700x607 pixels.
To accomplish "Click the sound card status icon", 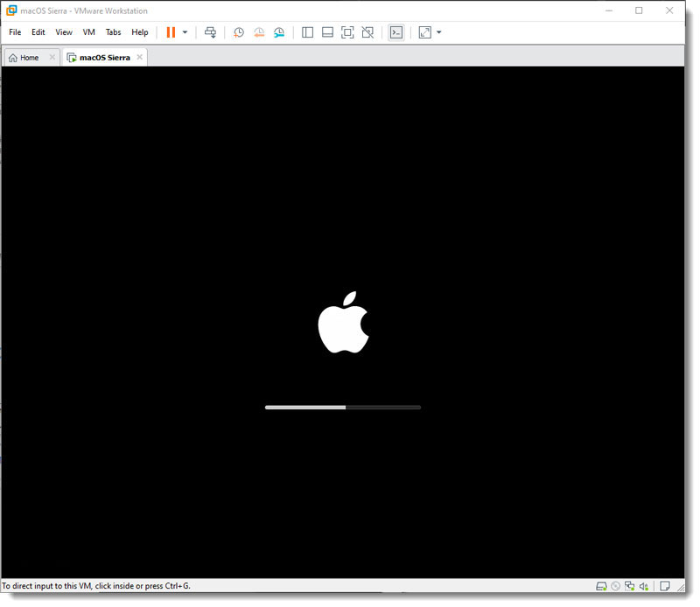I will pyautogui.click(x=644, y=586).
